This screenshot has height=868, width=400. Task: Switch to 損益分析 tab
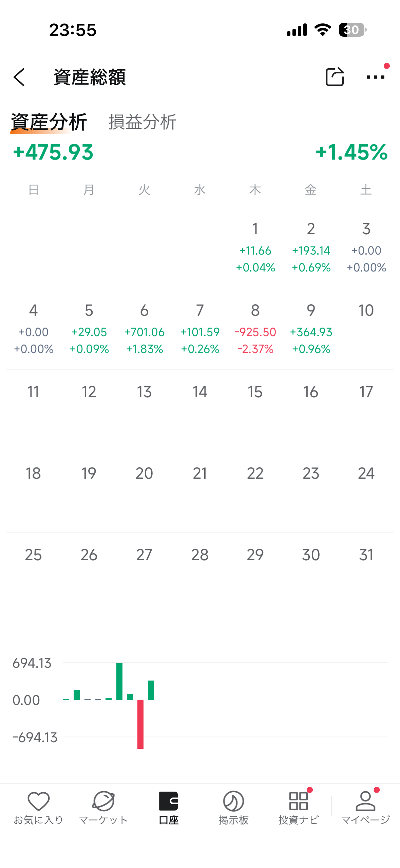pos(142,122)
